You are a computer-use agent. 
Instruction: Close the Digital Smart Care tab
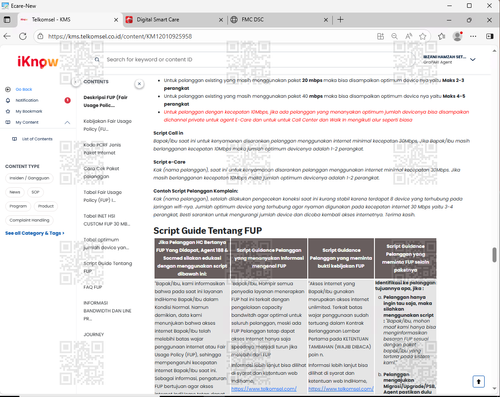click(221, 20)
